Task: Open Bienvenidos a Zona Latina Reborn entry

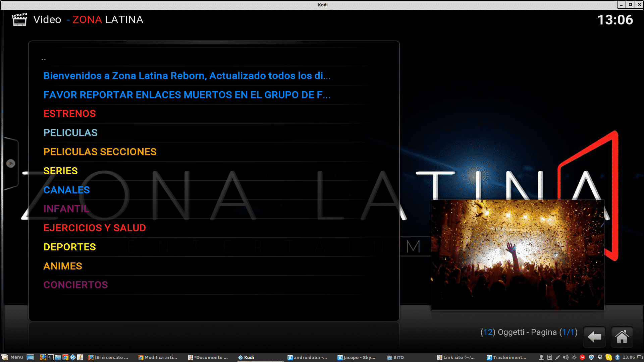Action: coord(214,76)
